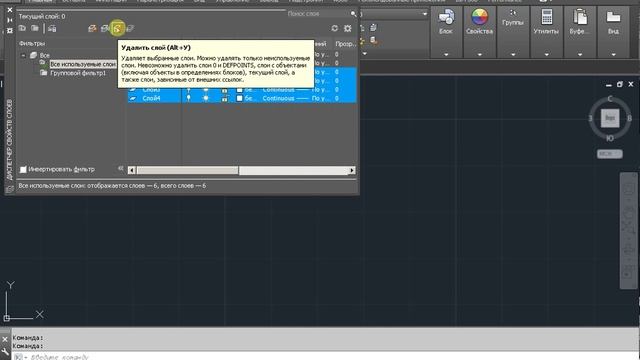The width and height of the screenshot is (640, 360).
Task: Click the horizontal scrollbar thumb
Action: tap(187, 170)
